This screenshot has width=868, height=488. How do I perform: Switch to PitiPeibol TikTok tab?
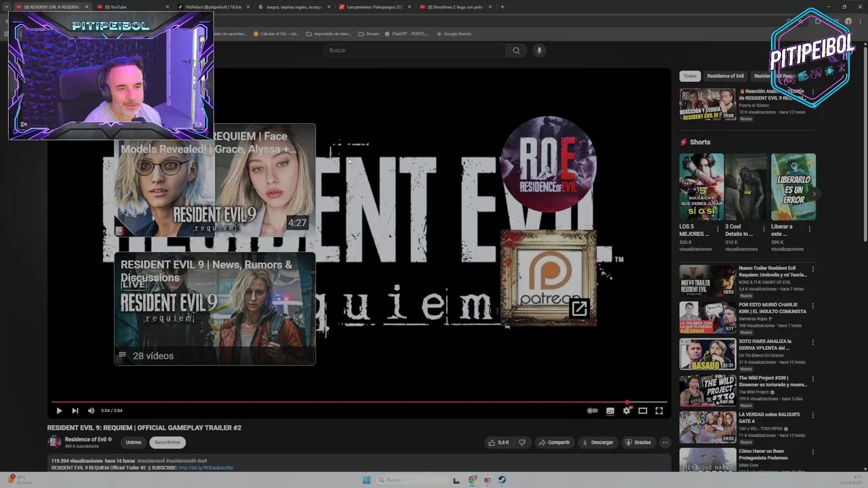point(212,7)
